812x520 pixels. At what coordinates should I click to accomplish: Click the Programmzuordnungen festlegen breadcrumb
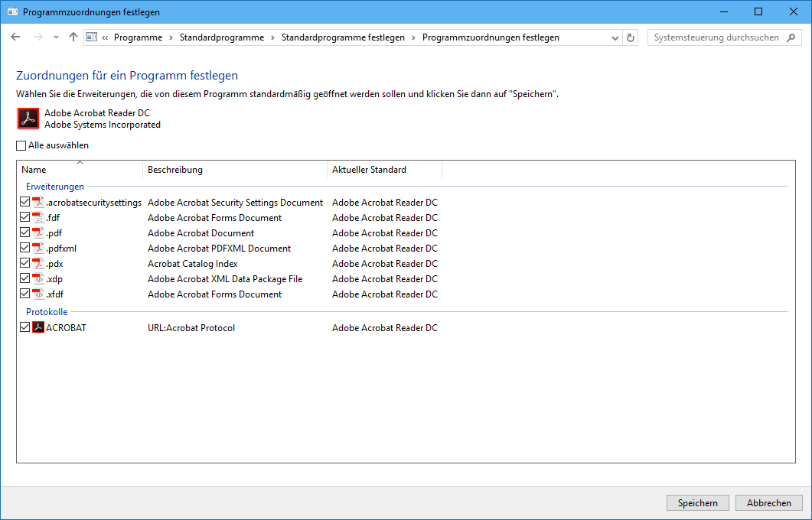point(491,37)
